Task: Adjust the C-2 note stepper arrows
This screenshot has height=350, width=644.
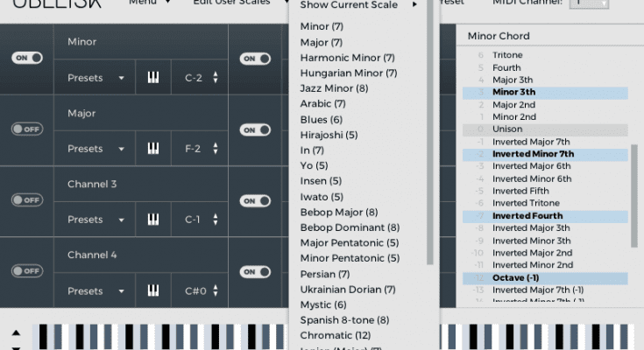Action: (x=216, y=78)
